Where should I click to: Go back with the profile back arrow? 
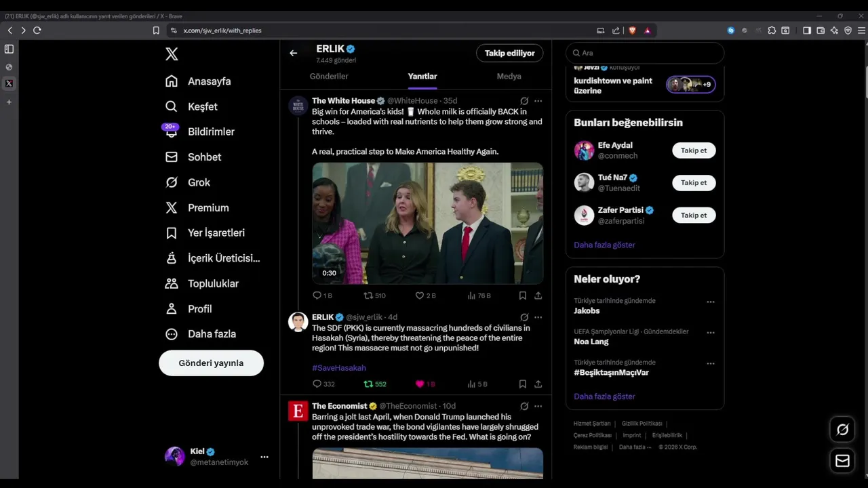tap(293, 53)
